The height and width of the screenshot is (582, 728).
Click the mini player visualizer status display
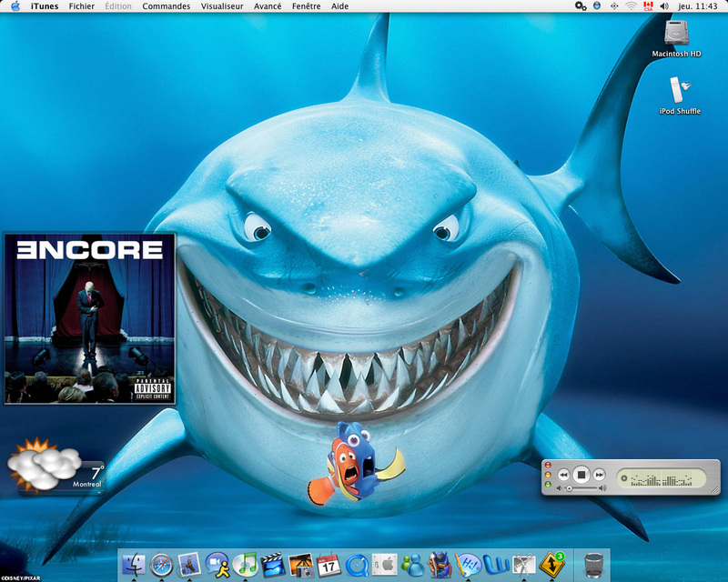click(662, 478)
